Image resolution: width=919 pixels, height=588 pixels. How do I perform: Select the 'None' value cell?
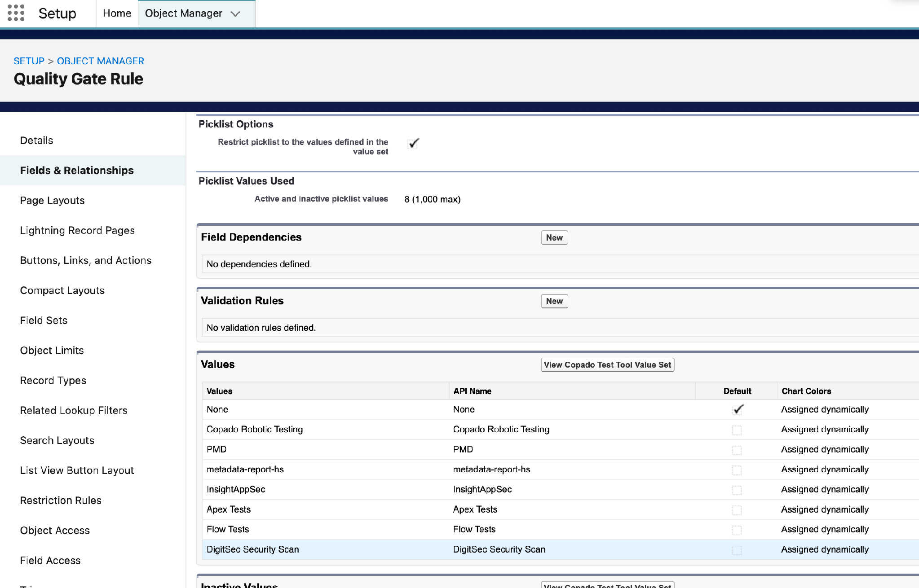[x=217, y=409]
